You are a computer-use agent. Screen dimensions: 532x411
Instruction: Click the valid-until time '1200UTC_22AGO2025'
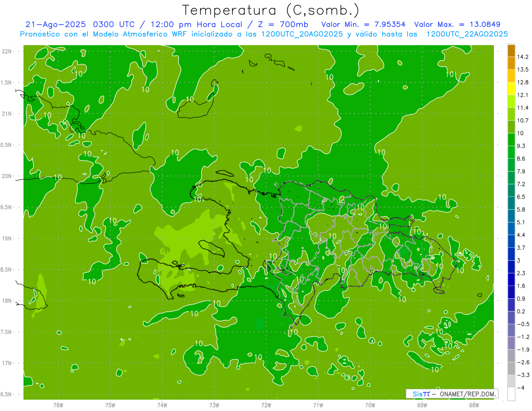coord(467,34)
